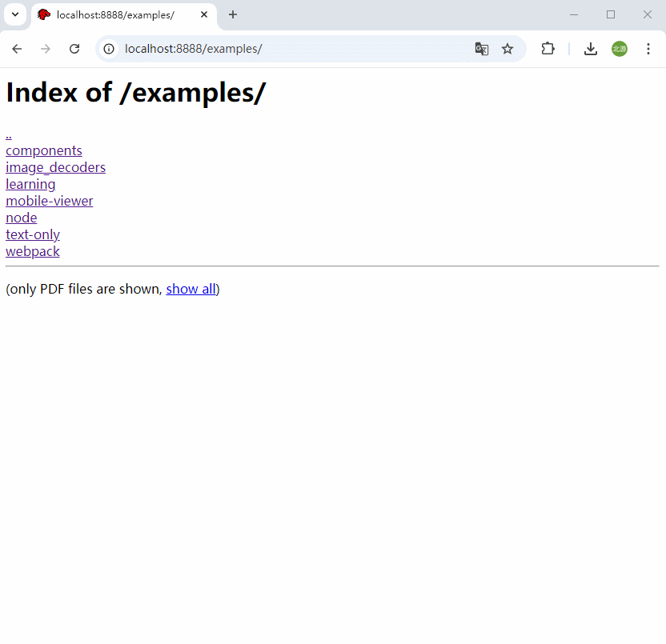The width and height of the screenshot is (666, 644).
Task: Open a new tab with the plus button
Action: click(x=233, y=14)
